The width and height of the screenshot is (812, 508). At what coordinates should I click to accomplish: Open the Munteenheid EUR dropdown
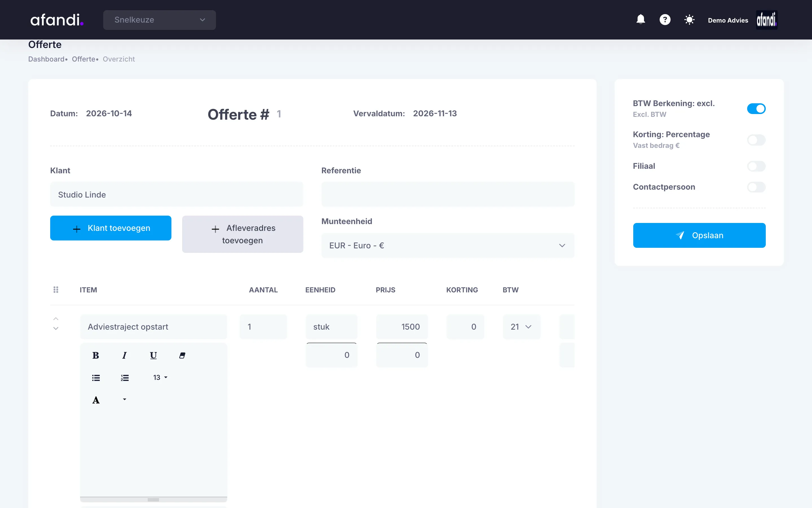point(448,245)
